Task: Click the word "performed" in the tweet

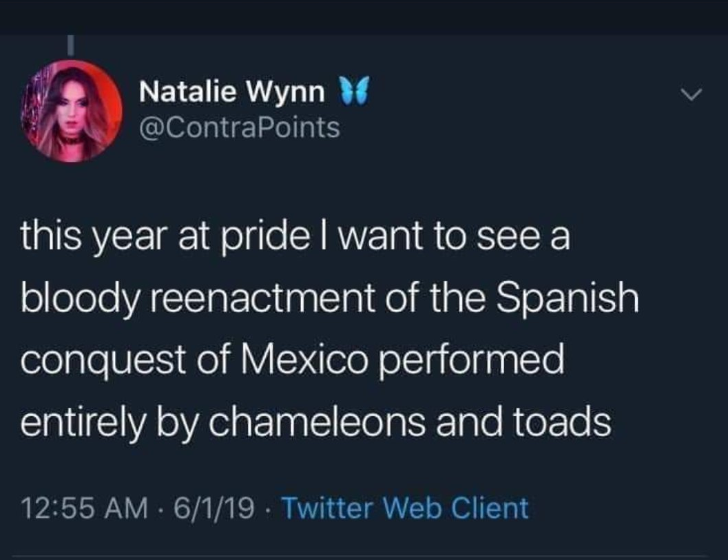Action: pos(471,361)
